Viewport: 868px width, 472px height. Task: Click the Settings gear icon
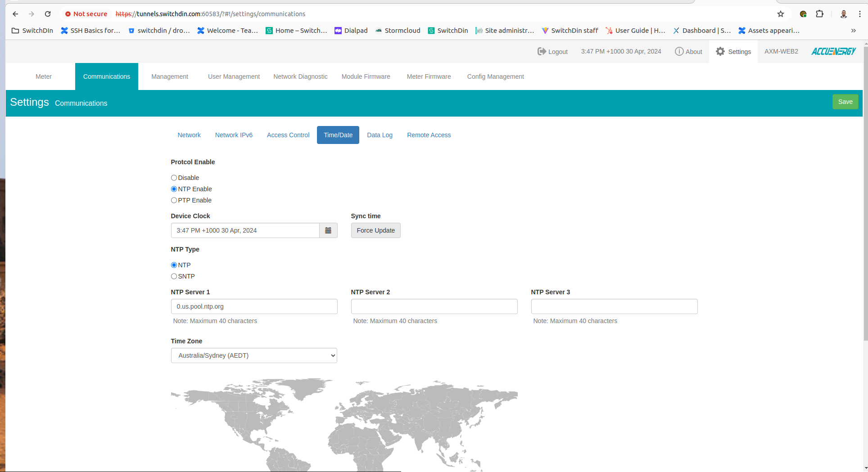[720, 51]
